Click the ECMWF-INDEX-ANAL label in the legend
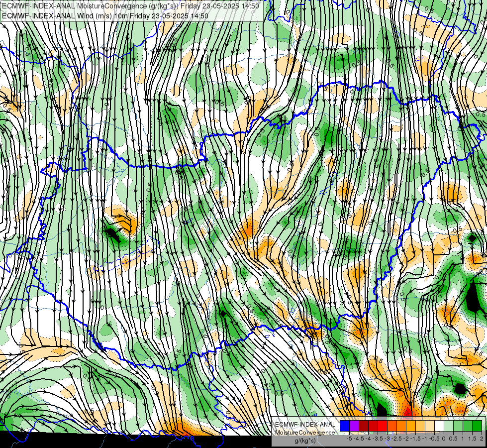This screenshot has width=487, height=448. (x=305, y=425)
